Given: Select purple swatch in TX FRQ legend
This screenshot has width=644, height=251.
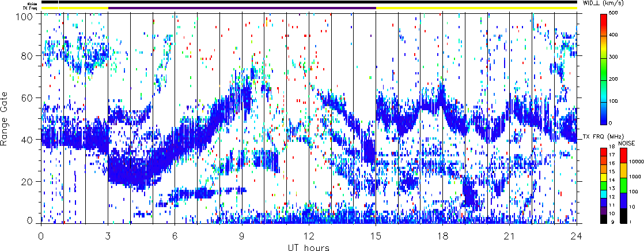Looking at the screenshot, I should (604, 211).
